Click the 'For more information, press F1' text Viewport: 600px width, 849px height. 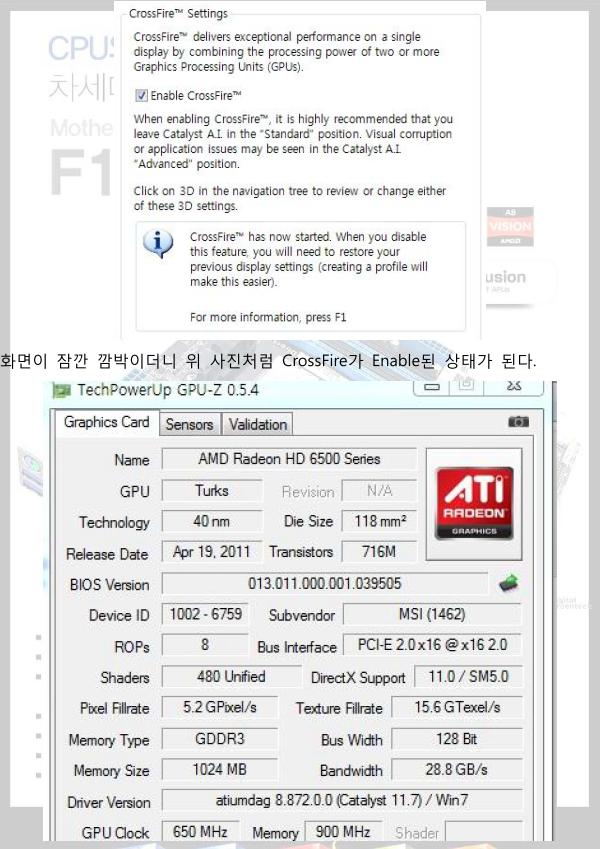pos(268,317)
